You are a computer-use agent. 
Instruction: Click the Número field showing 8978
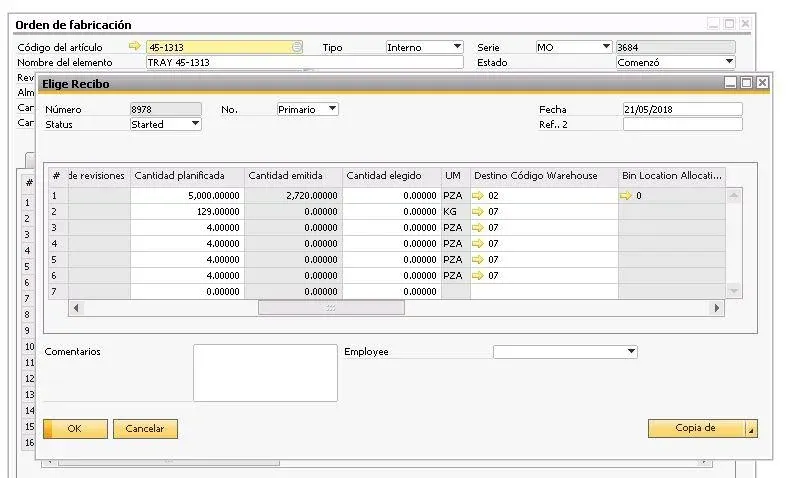(166, 109)
